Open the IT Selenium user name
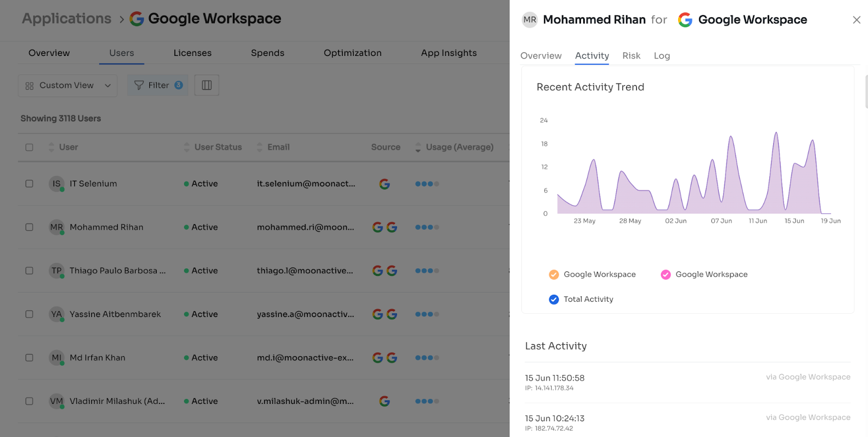Image resolution: width=868 pixels, height=437 pixels. click(x=93, y=184)
